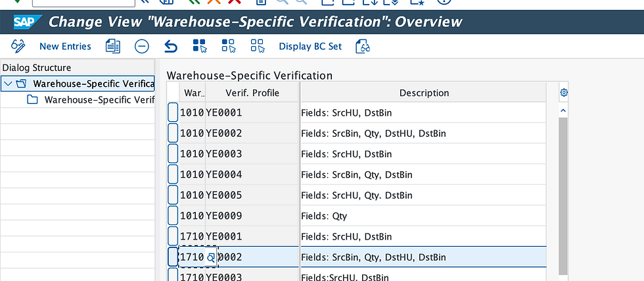
Task: Click the open-folder icon of the top tree node
Action: [21, 84]
